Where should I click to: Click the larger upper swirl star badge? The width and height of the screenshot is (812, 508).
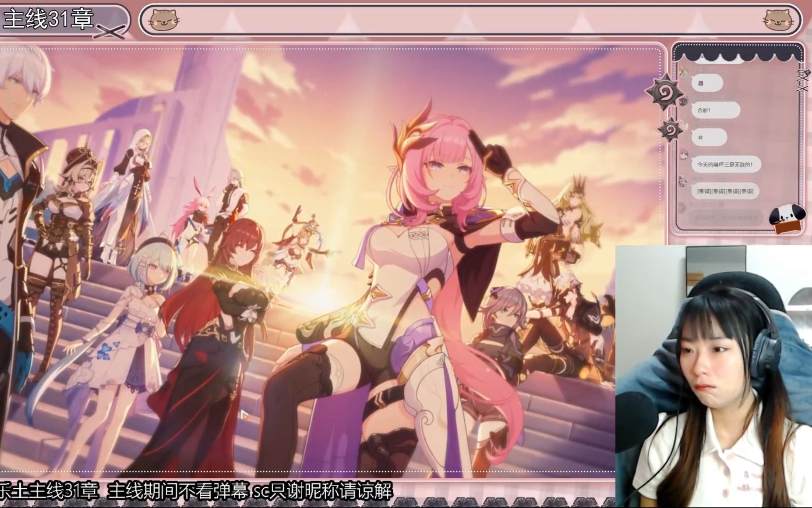coord(665,92)
